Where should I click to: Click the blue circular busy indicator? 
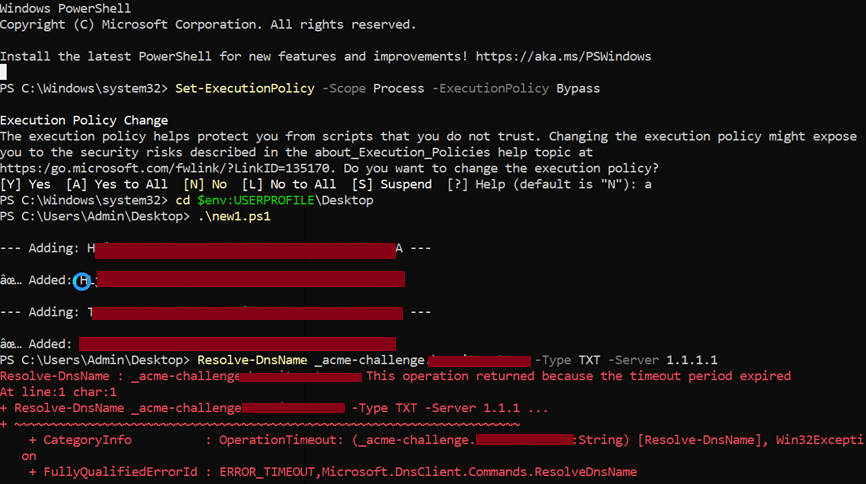[83, 280]
